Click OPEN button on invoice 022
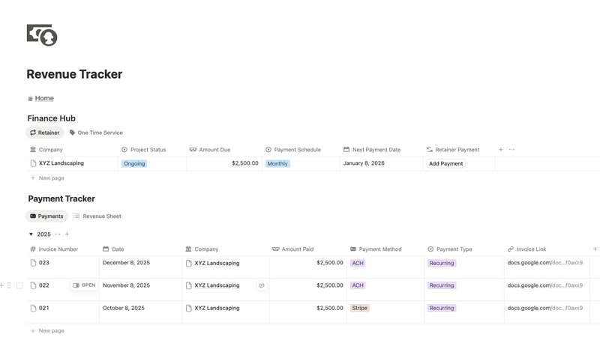Screen dimensions: 600x364 tap(84, 285)
